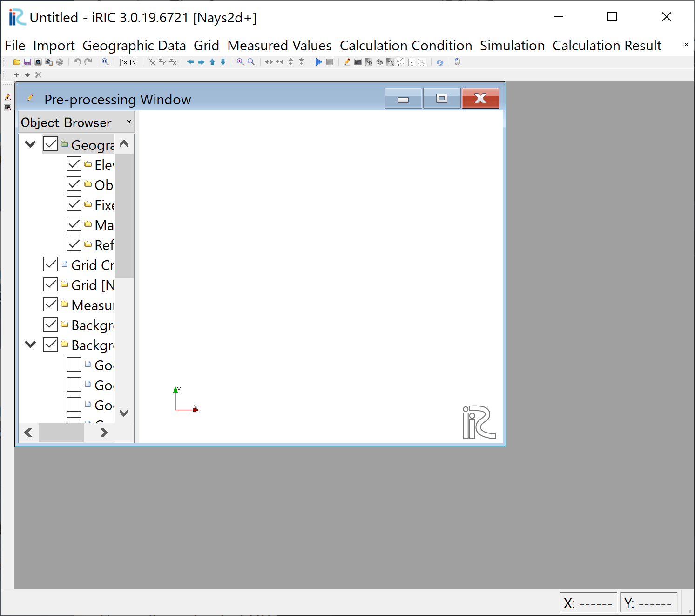This screenshot has width=695, height=616.
Task: Check the first Goo background image checkbox
Action: click(x=74, y=364)
